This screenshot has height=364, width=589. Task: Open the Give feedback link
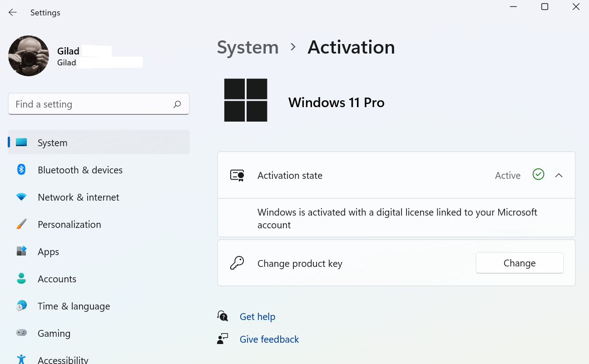tap(269, 339)
